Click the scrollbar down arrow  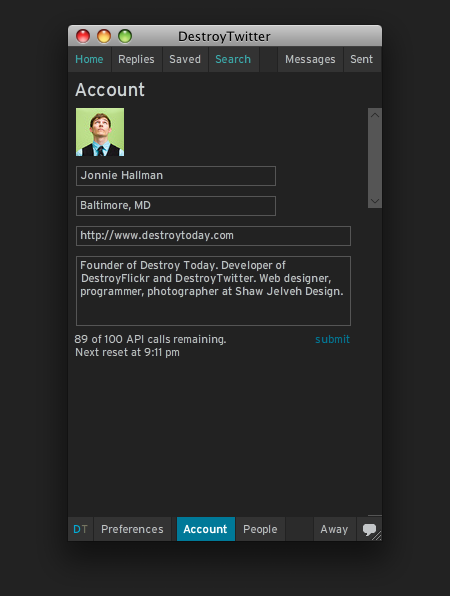point(375,201)
